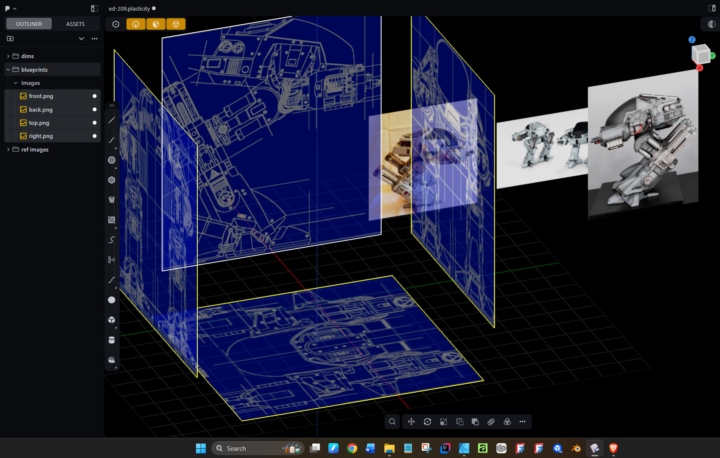Click the Windows taskbar Search box

(249, 448)
